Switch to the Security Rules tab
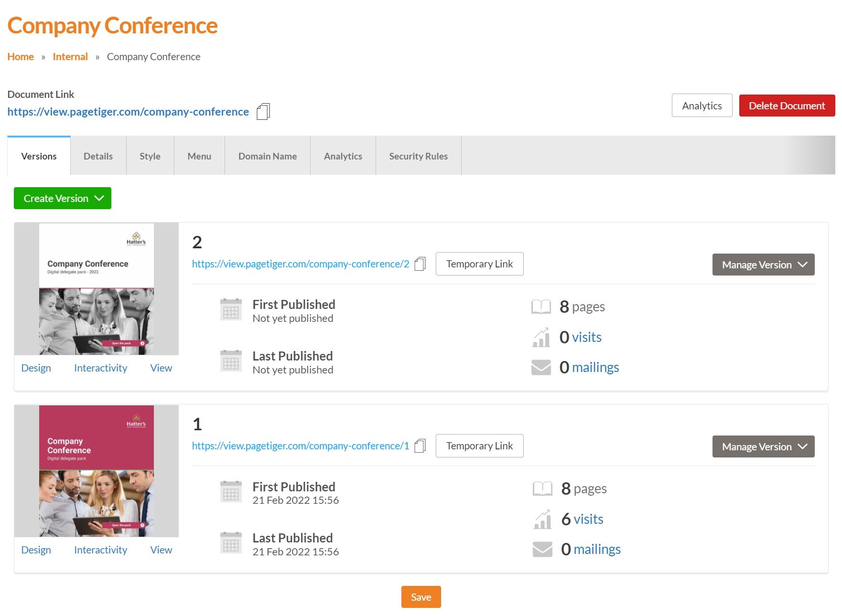The width and height of the screenshot is (842, 616). 418,156
